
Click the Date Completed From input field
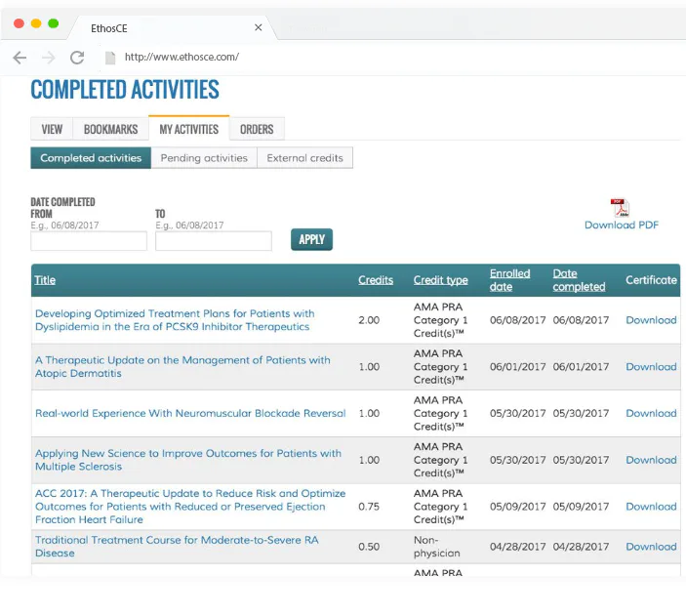(x=89, y=241)
